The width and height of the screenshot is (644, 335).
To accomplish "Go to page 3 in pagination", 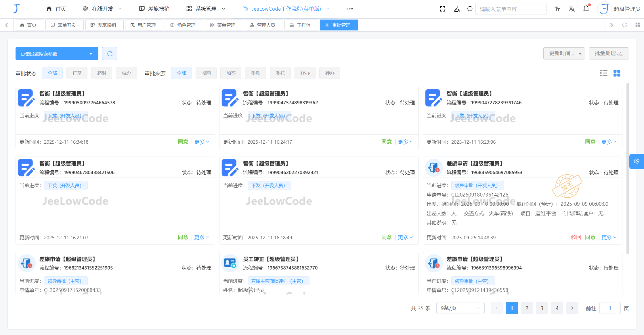I will click(542, 308).
